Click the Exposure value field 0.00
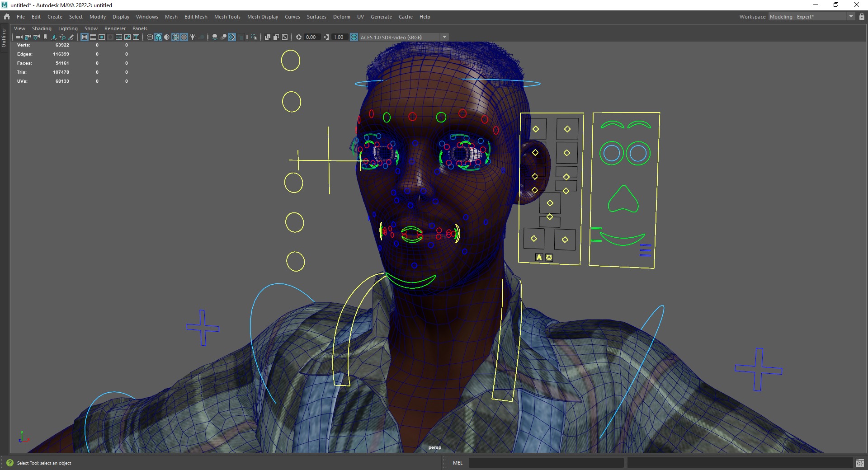868x470 pixels. (312, 37)
